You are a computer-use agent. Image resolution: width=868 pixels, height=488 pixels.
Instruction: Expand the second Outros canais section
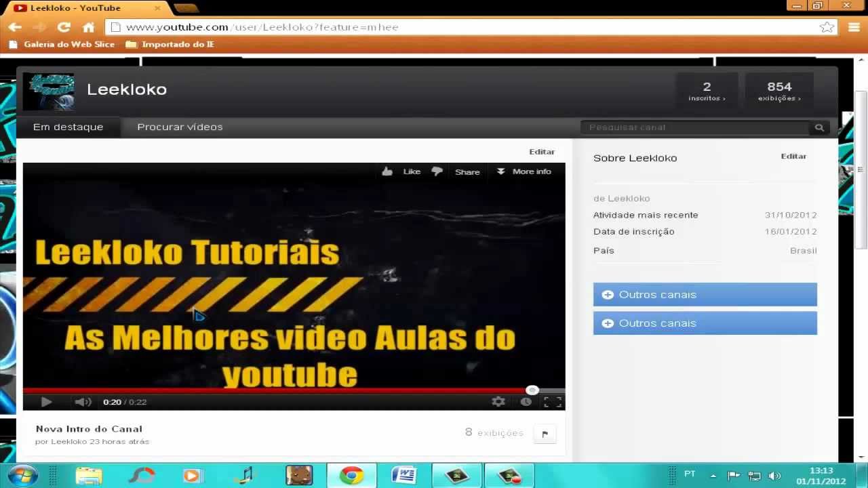[705, 323]
